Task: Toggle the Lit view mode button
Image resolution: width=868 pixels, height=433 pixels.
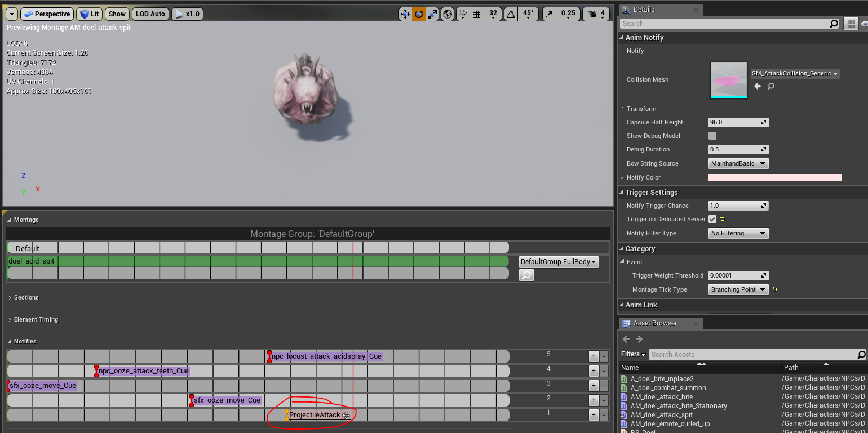Action: (x=90, y=14)
